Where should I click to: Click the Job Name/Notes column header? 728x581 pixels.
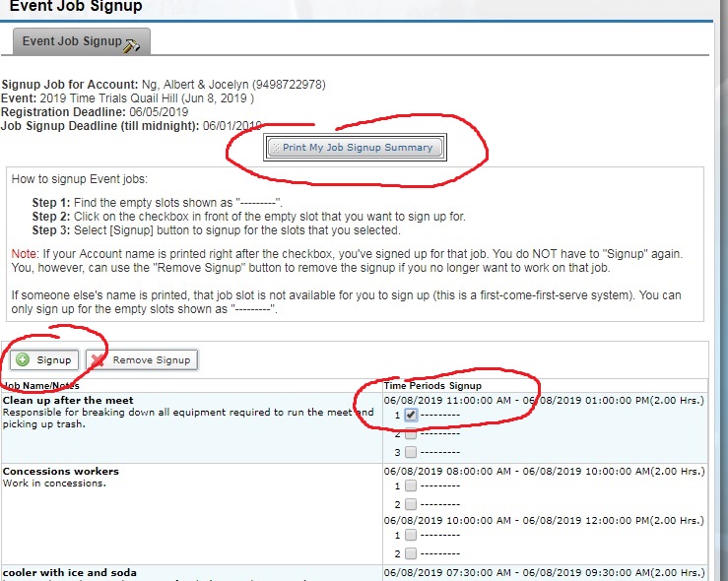tap(41, 386)
